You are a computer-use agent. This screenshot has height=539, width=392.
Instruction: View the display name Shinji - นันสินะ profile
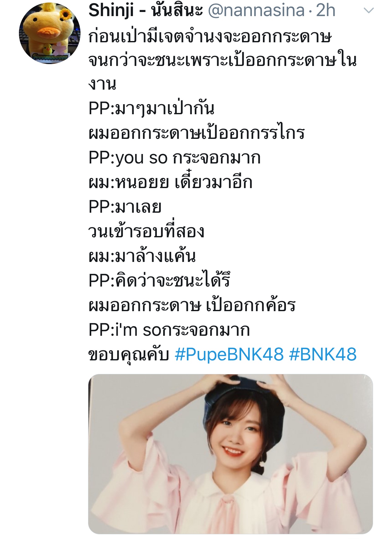point(146,11)
